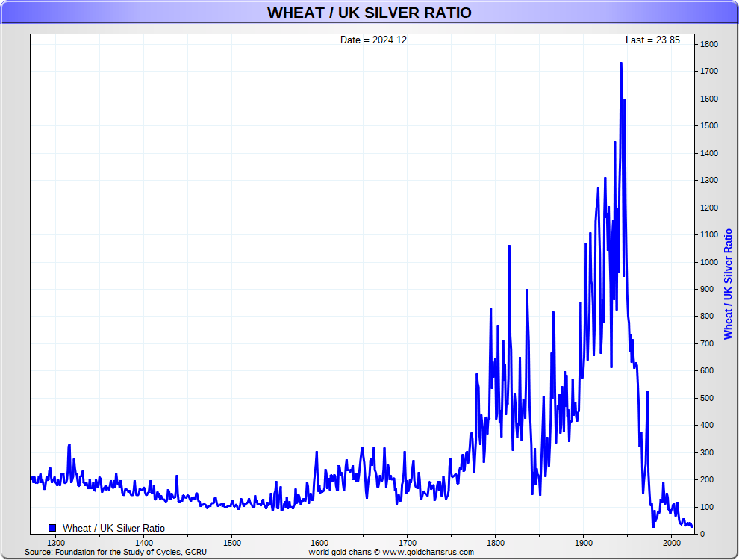Image resolution: width=739 pixels, height=560 pixels.
Task: Click the 0 y-axis tick label
Action: click(x=702, y=534)
